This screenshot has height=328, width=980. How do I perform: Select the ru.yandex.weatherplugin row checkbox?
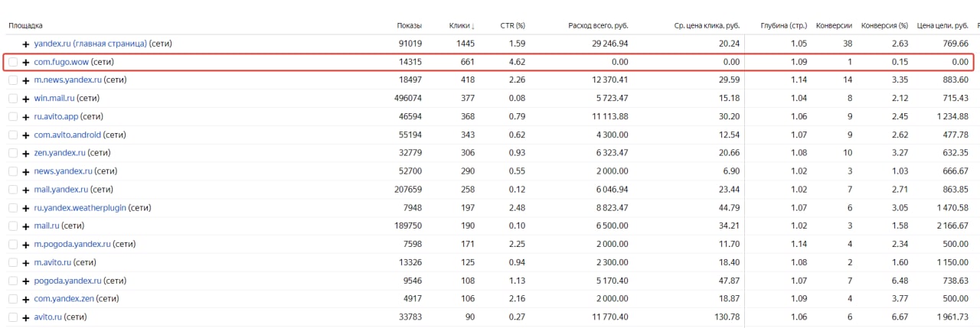[13, 208]
